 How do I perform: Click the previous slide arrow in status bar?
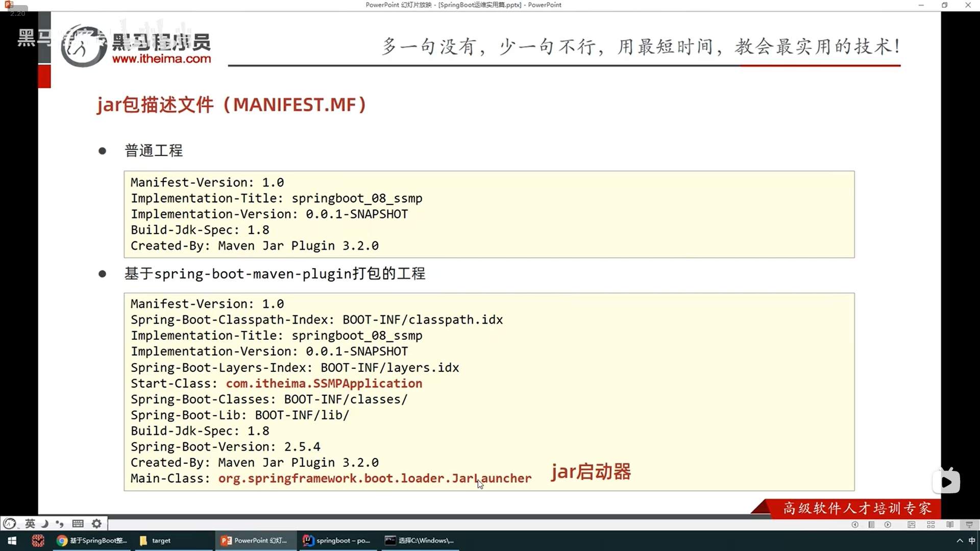[855, 524]
